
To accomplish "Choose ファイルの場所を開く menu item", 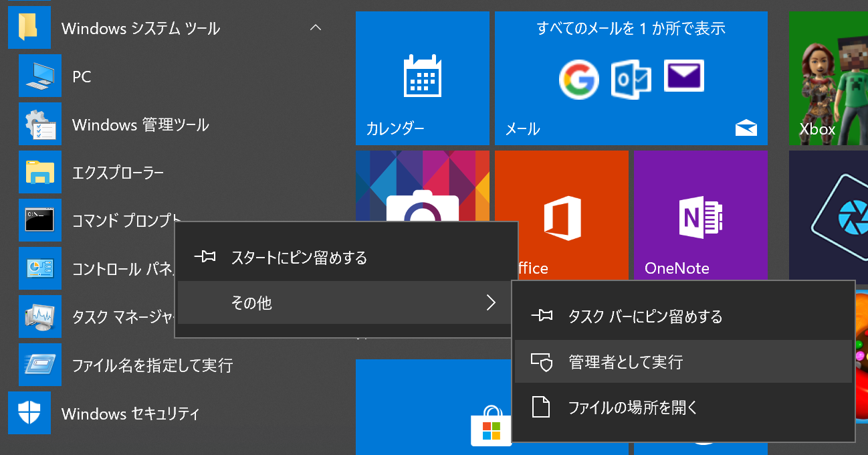I will click(x=683, y=407).
